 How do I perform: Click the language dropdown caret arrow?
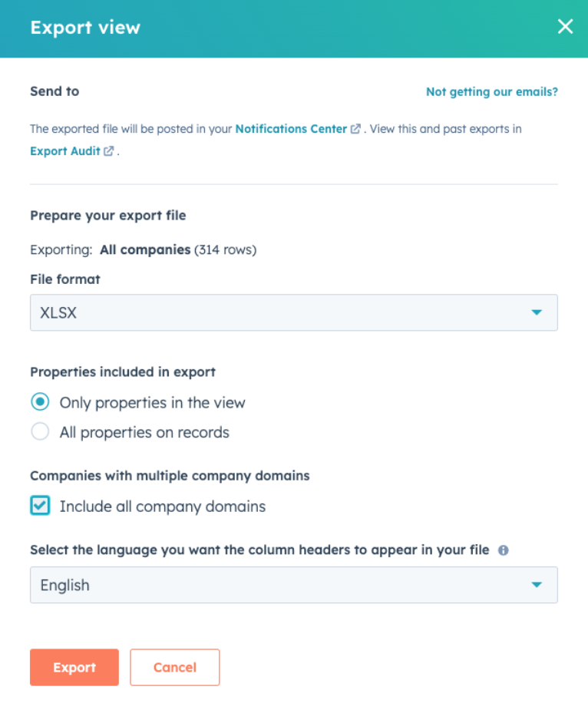[x=537, y=585]
